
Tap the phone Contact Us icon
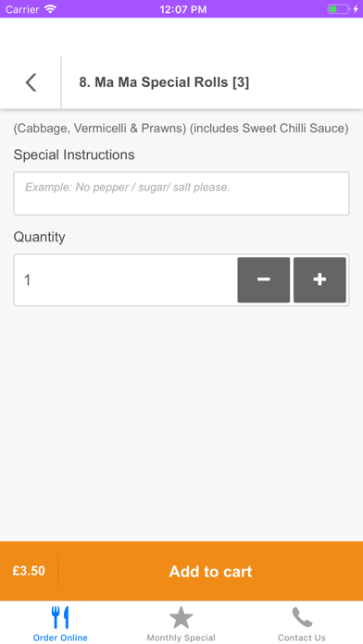point(302,617)
